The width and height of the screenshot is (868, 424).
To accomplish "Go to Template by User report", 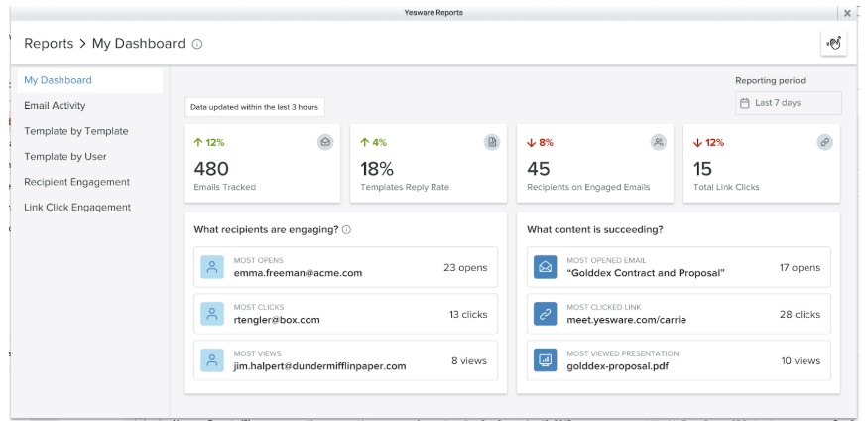I will (65, 157).
